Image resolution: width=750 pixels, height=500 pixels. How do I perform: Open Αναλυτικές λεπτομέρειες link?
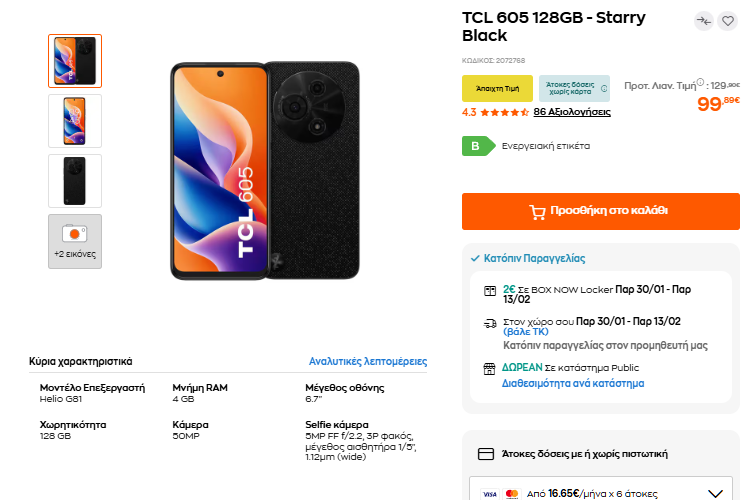point(368,361)
